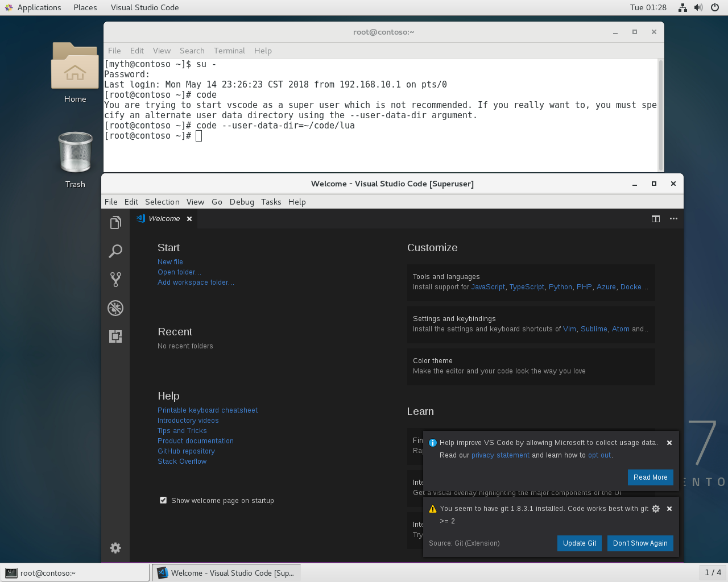Click the warning icon in git notification
Image resolution: width=728 pixels, height=582 pixels.
click(433, 509)
